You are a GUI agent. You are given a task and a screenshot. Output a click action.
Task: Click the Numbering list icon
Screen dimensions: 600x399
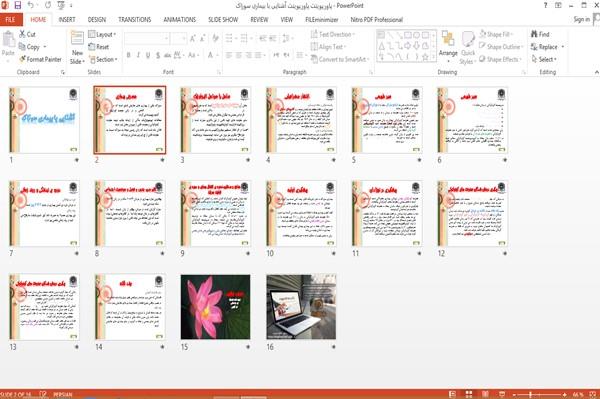point(243,38)
